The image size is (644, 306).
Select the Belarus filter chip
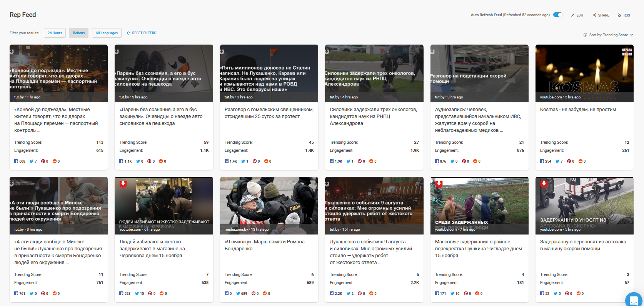[78, 33]
